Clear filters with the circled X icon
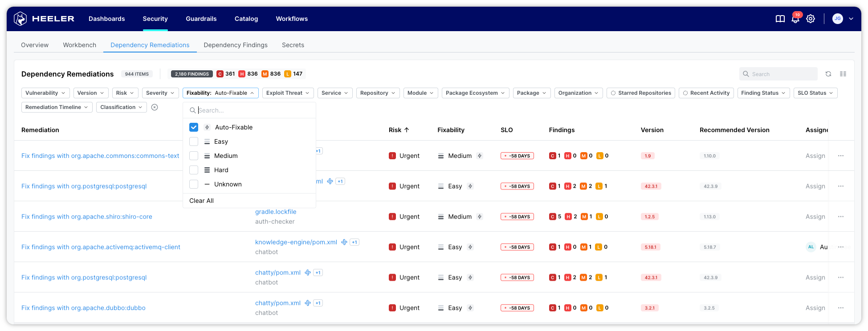 click(155, 107)
